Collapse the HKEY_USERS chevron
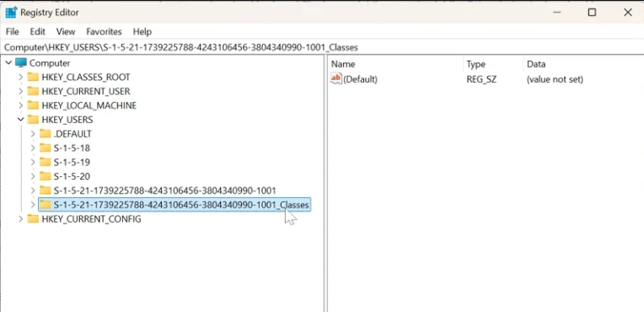 click(20, 120)
